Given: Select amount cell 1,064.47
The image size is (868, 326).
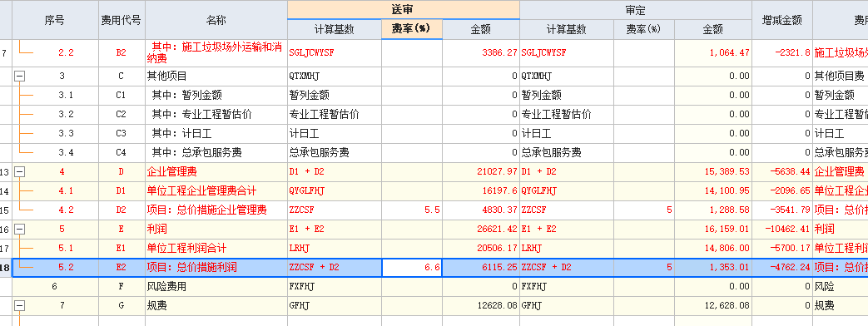Looking at the screenshot, I should point(713,53).
